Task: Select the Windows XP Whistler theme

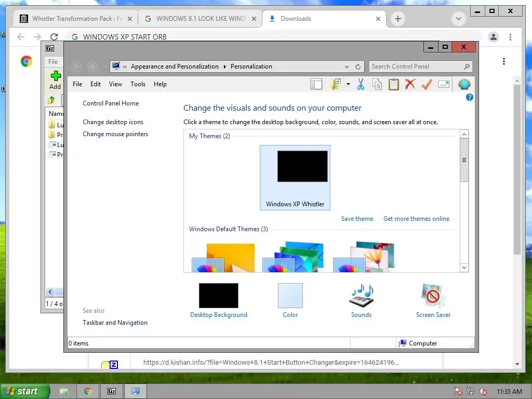Action: [x=295, y=178]
